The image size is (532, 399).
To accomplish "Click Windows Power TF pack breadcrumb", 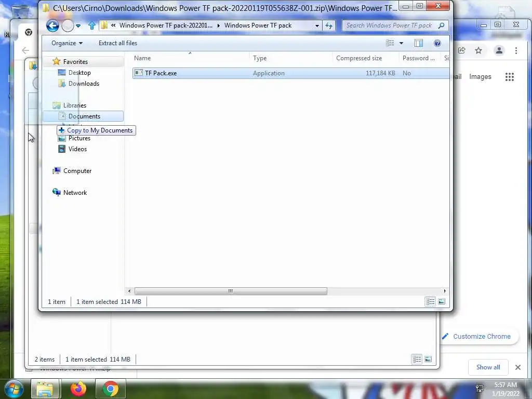I will [x=258, y=25].
